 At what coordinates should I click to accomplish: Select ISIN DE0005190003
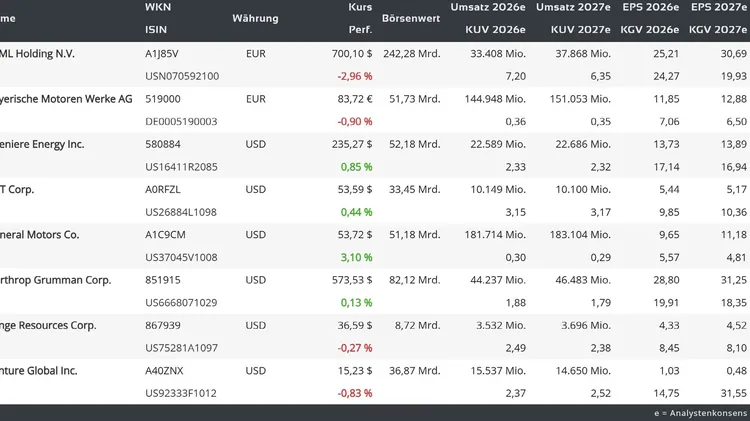181,122
